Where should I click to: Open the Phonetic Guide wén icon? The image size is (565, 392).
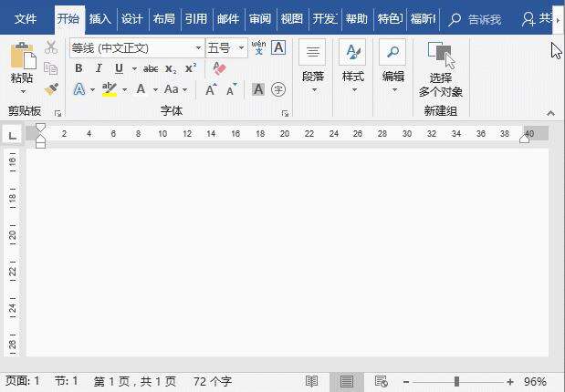tap(258, 47)
